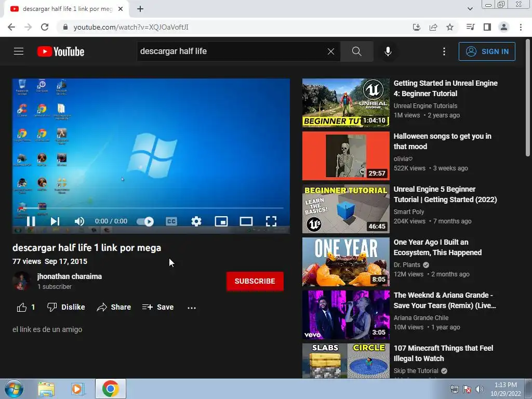Install or download page icon in toolbar
The height and width of the screenshot is (399, 532).
coord(416,27)
